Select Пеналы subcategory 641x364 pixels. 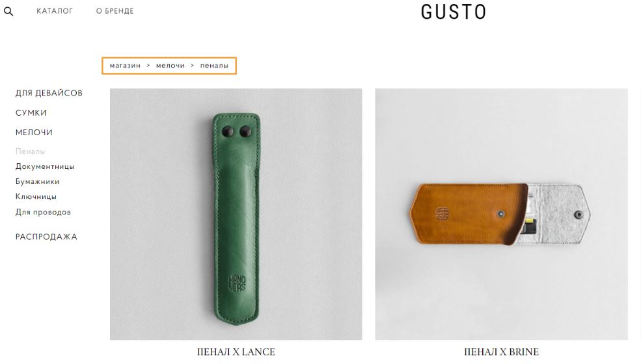tap(30, 151)
